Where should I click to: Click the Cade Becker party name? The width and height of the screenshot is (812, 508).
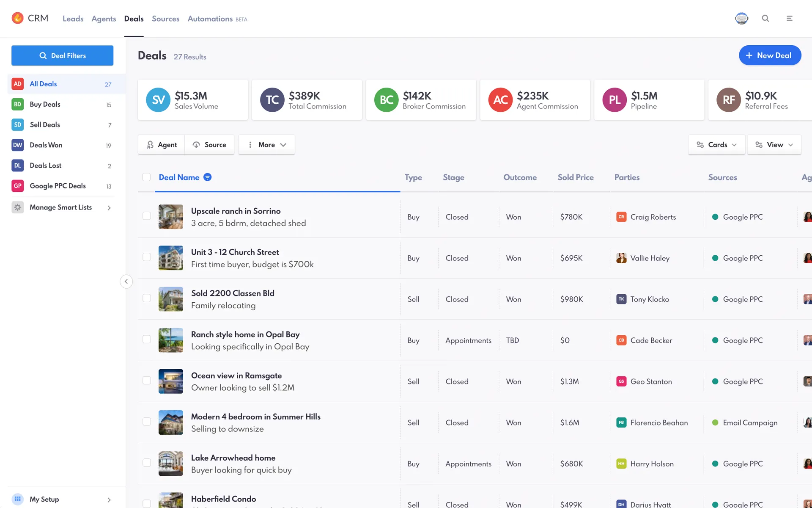click(651, 340)
